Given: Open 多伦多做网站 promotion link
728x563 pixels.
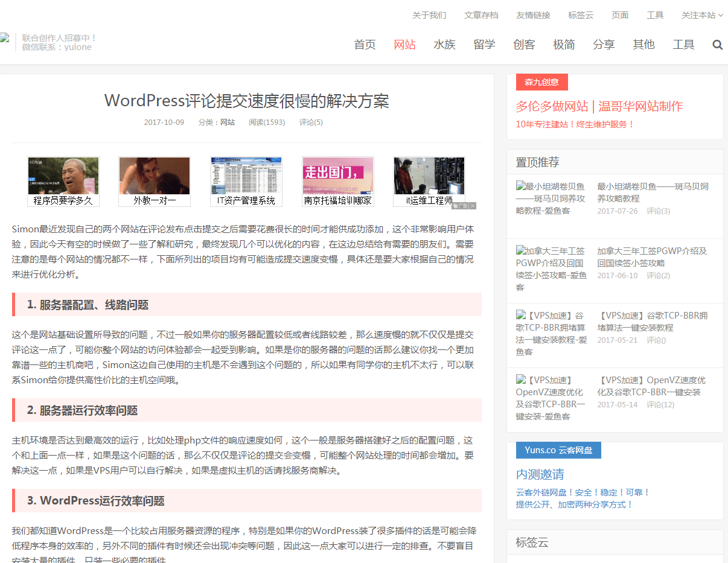Looking at the screenshot, I should 599,106.
